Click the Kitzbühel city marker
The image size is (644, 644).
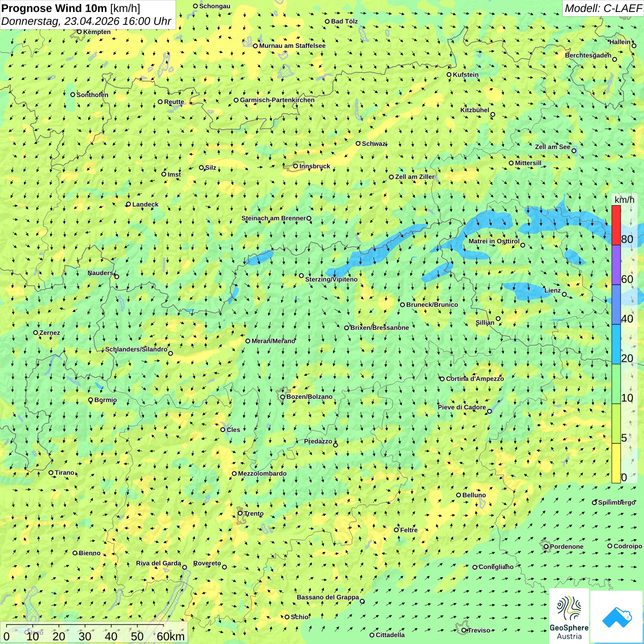493,115
